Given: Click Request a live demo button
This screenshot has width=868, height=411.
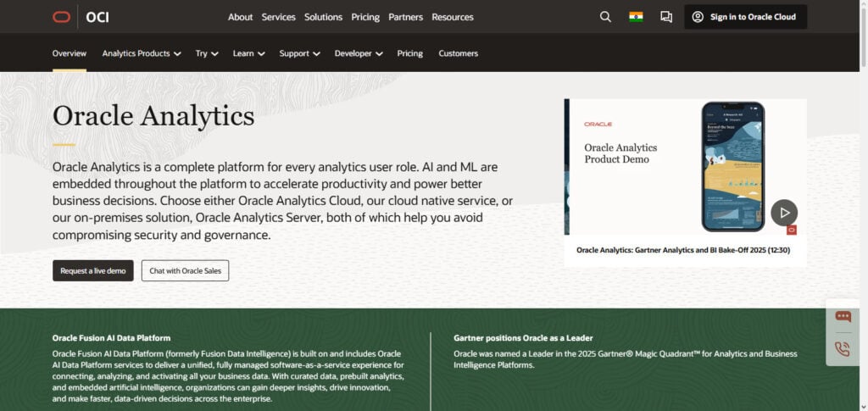Looking at the screenshot, I should pyautogui.click(x=93, y=270).
